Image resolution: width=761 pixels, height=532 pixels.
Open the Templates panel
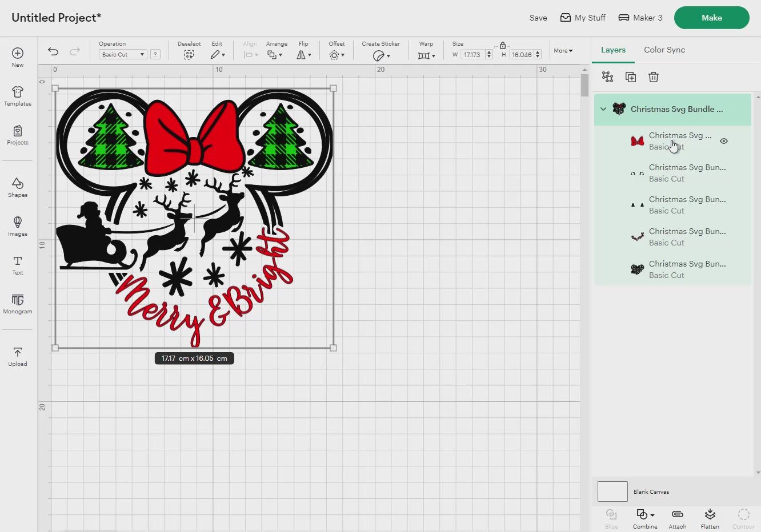click(18, 96)
